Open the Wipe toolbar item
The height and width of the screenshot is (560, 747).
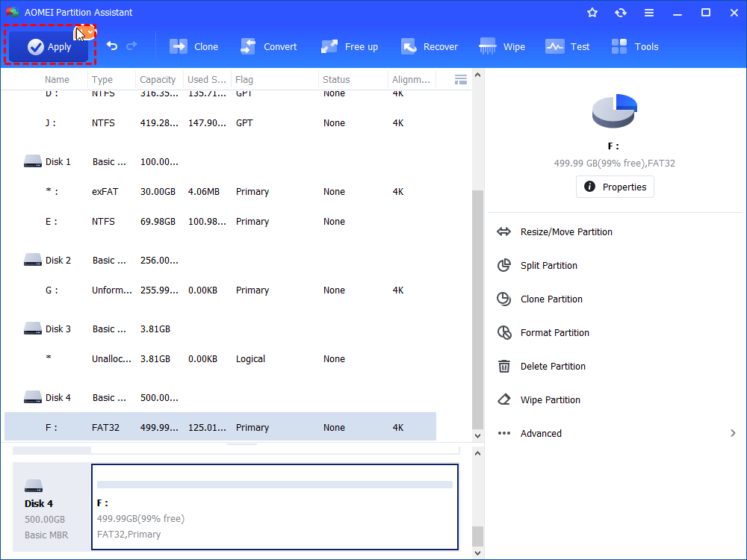click(502, 46)
